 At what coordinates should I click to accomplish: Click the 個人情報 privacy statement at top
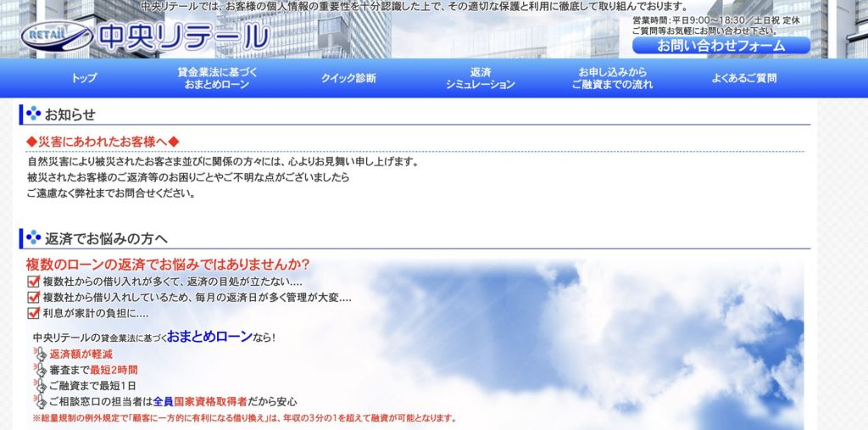tap(415, 7)
